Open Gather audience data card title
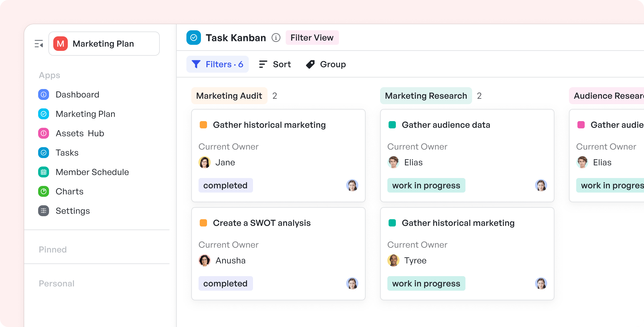Image resolution: width=644 pixels, height=327 pixels. pos(446,125)
